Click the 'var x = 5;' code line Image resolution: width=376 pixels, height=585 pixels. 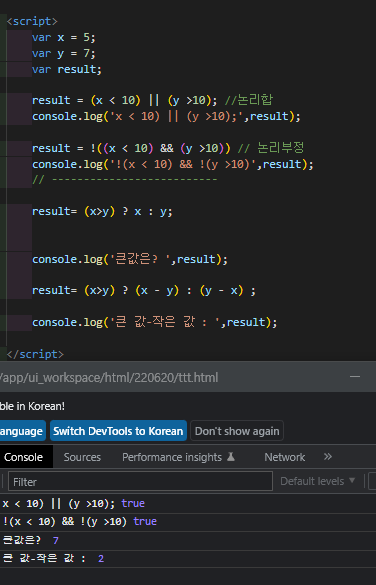tap(64, 37)
